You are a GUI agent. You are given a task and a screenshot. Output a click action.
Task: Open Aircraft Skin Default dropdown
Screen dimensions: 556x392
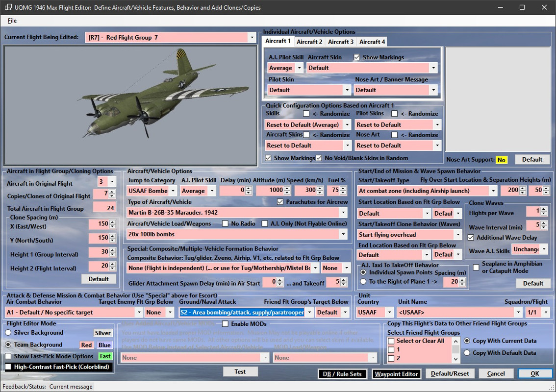tap(433, 68)
